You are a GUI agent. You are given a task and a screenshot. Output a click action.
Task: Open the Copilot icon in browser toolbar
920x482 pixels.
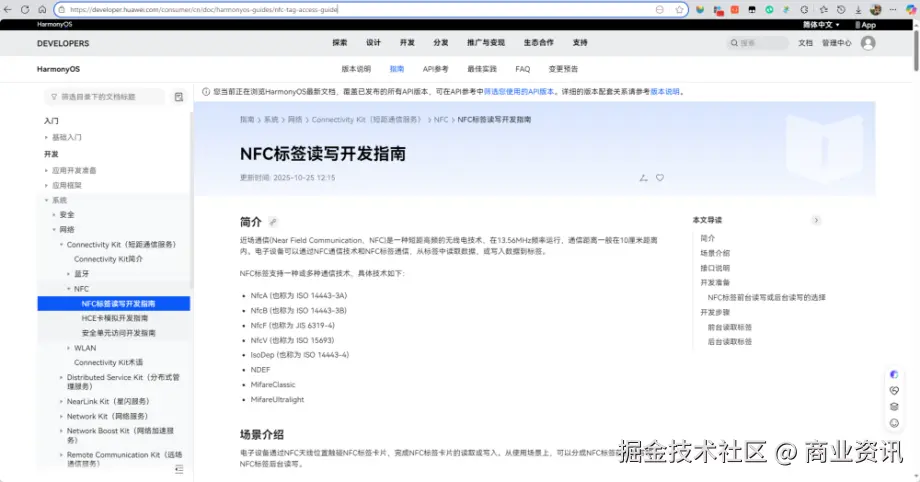click(911, 9)
